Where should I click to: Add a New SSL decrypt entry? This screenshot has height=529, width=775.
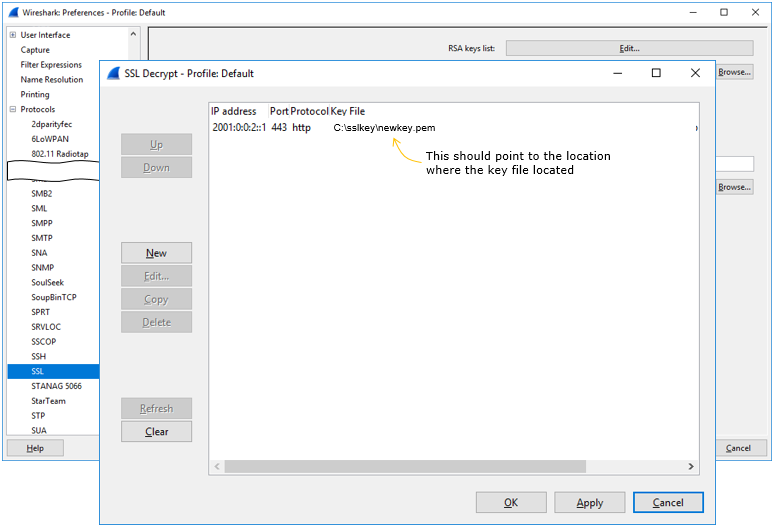pos(156,253)
